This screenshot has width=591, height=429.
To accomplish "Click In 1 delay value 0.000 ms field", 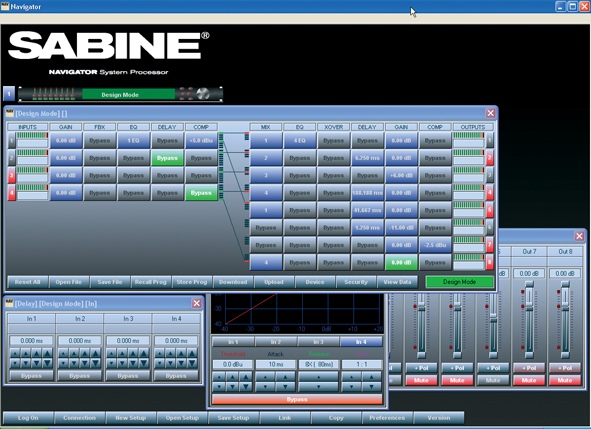I will tap(32, 341).
